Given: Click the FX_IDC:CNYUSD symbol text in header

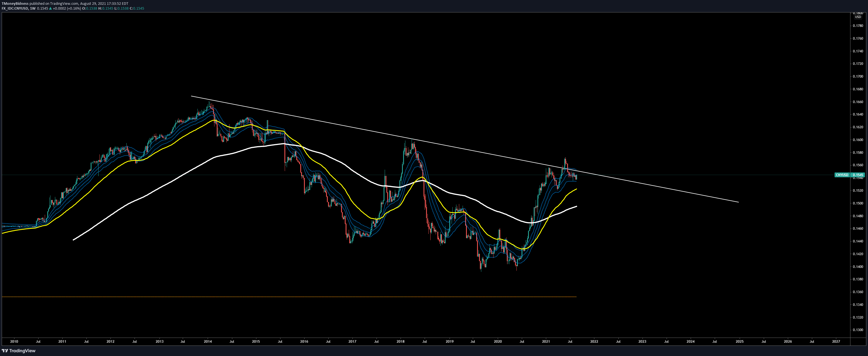Looking at the screenshot, I should coord(15,8).
